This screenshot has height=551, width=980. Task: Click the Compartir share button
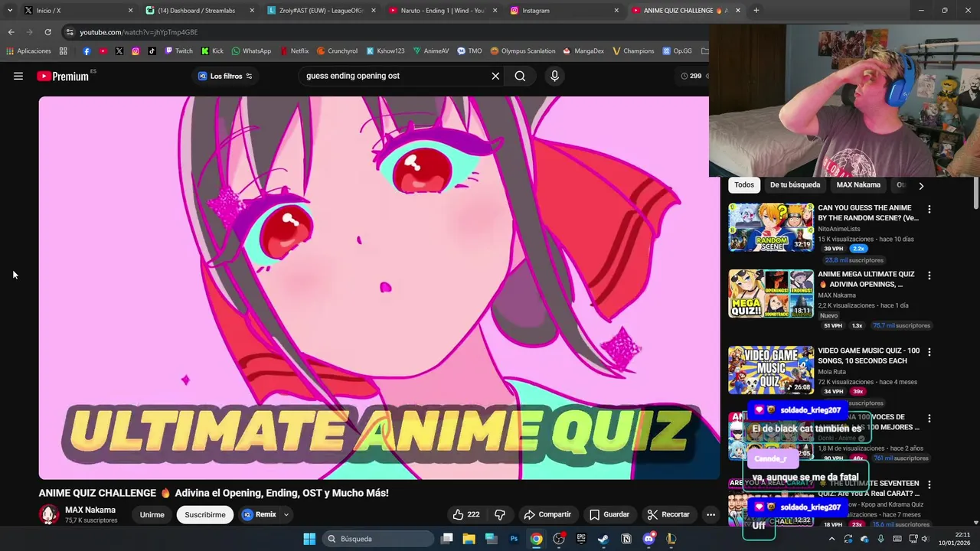(x=547, y=514)
